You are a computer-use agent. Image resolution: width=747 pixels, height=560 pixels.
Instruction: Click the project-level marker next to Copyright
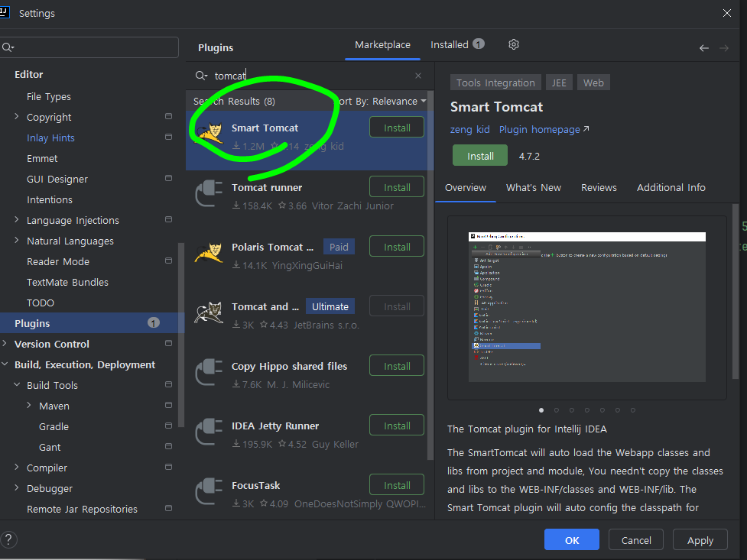tap(168, 116)
